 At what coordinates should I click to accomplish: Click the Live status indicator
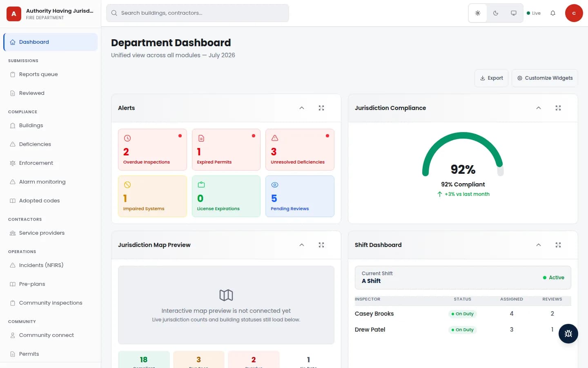coord(534,13)
